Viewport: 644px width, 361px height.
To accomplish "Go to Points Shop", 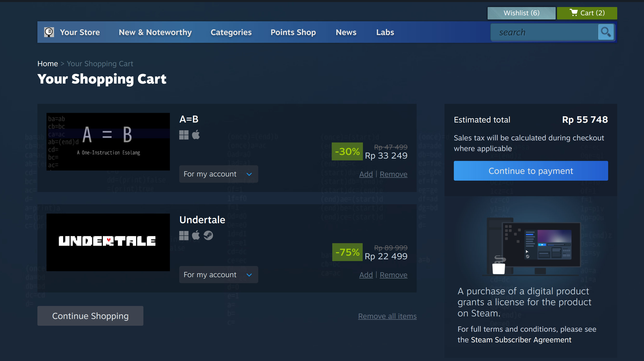I will coord(293,32).
